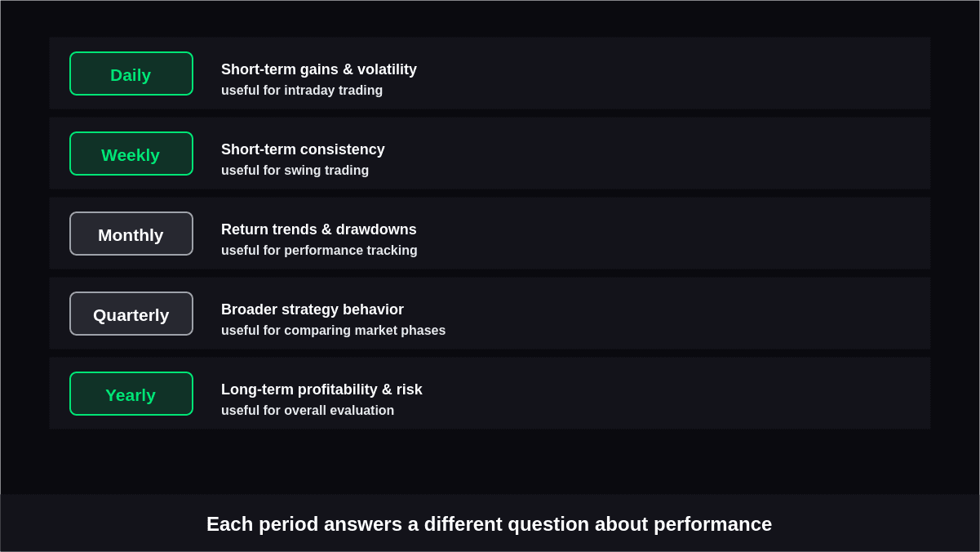
Task: Click 'useful for intraday trading' text
Action: tap(302, 91)
